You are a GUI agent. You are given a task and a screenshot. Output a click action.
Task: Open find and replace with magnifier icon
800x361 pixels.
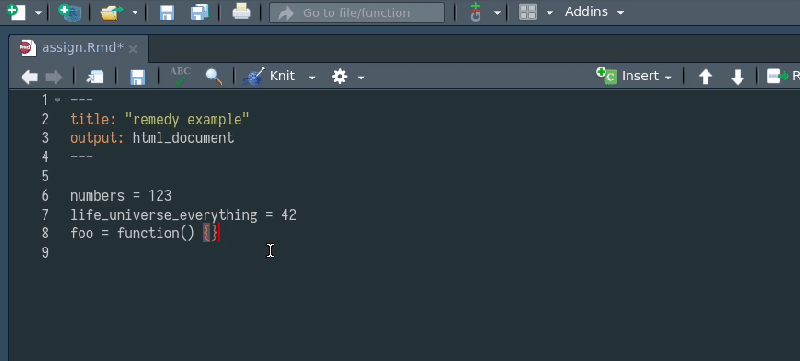213,76
